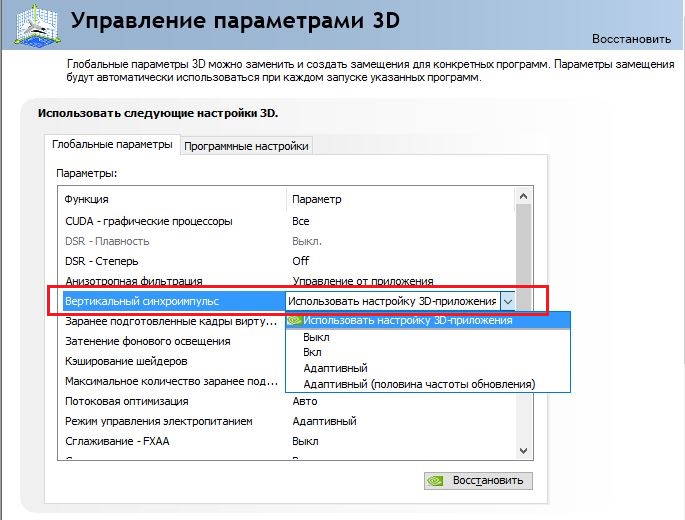Click scroll up arrow of parameters list
The width and height of the screenshot is (685, 520).
point(523,196)
